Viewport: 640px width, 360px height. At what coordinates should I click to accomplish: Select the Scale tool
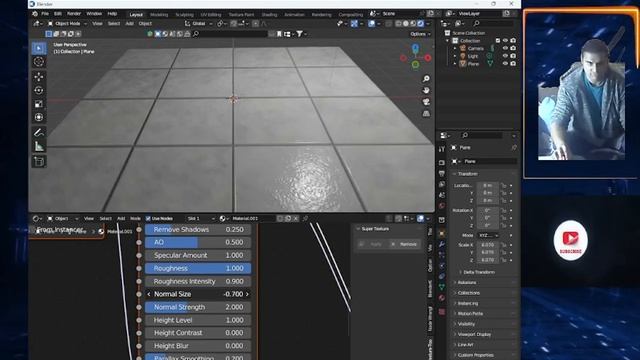click(x=39, y=104)
